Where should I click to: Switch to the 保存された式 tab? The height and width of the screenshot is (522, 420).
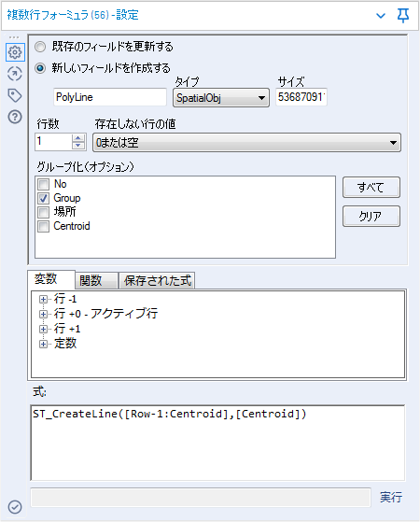(157, 281)
